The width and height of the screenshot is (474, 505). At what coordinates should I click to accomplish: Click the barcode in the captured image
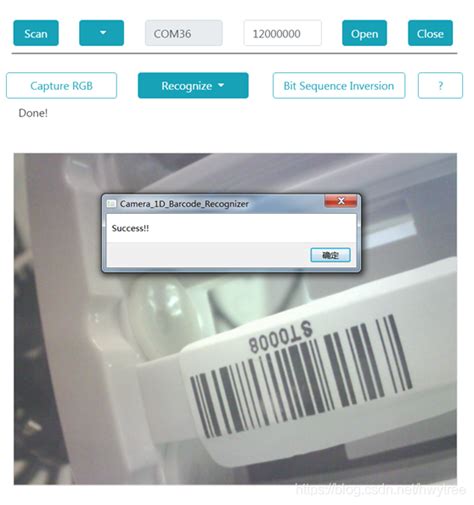pyautogui.click(x=301, y=377)
